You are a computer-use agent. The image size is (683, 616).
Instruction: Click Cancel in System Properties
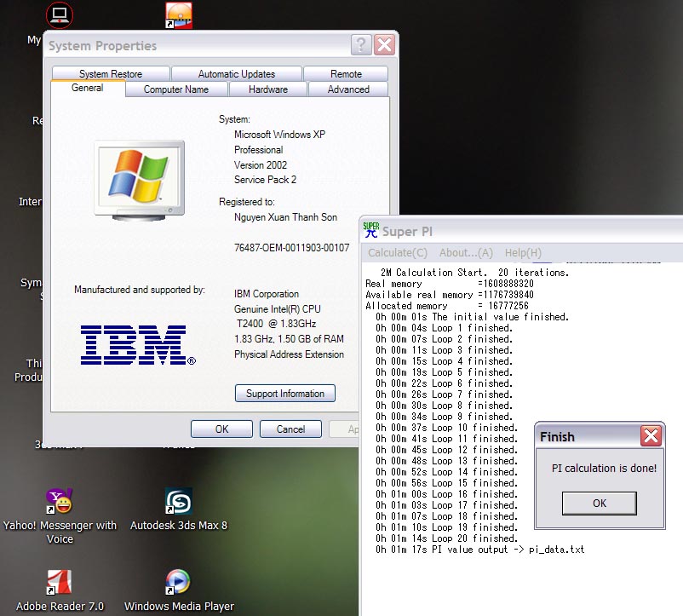point(290,429)
